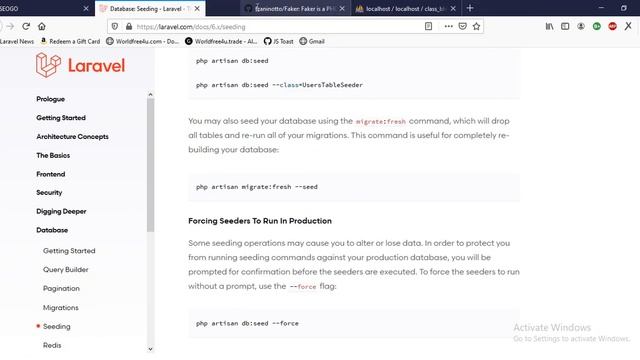
Task: Open Getting Started under Database
Action: click(69, 251)
